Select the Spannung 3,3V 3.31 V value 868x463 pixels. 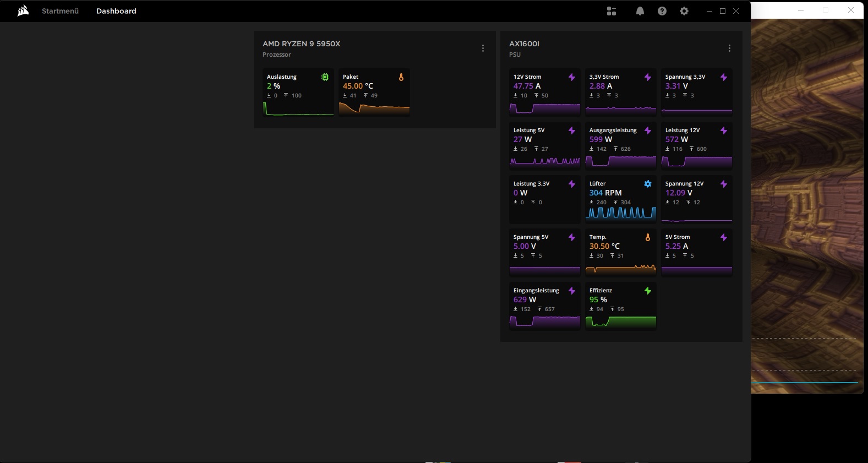tap(676, 86)
